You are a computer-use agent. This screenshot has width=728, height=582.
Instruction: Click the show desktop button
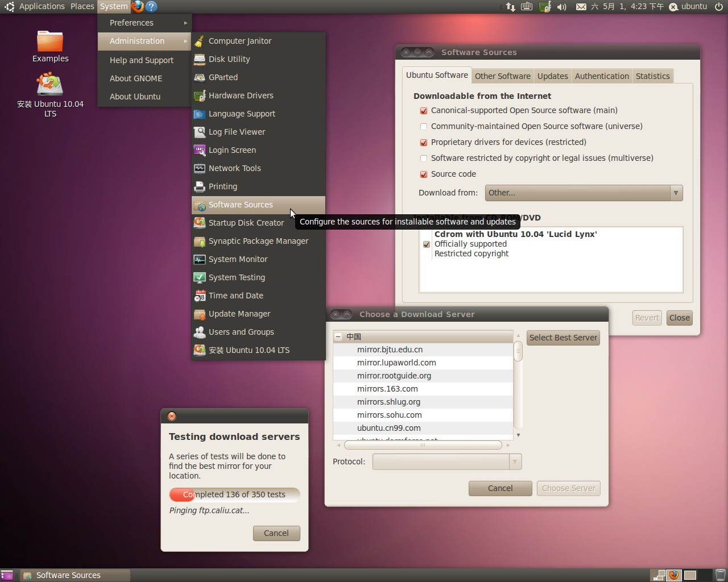click(7, 575)
